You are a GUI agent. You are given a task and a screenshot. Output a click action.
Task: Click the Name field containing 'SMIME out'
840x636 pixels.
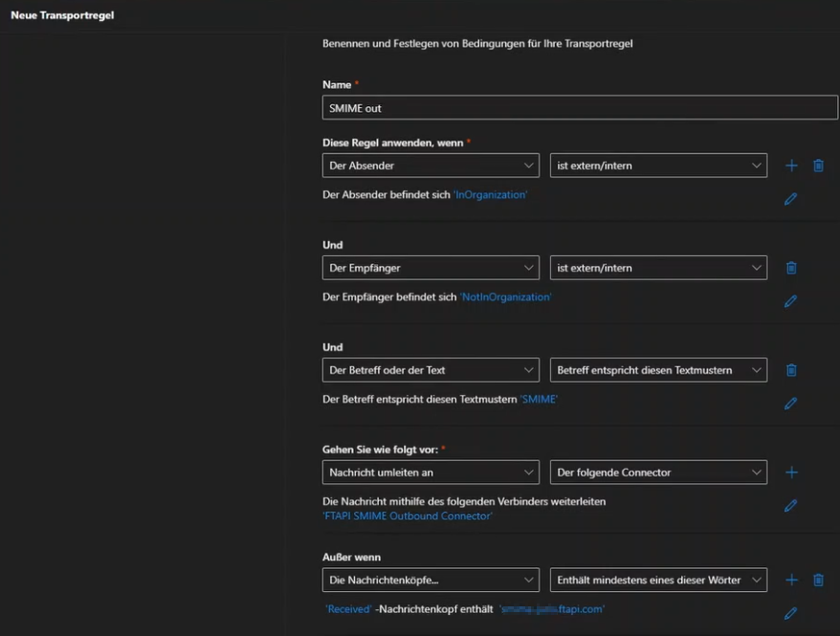pos(580,108)
